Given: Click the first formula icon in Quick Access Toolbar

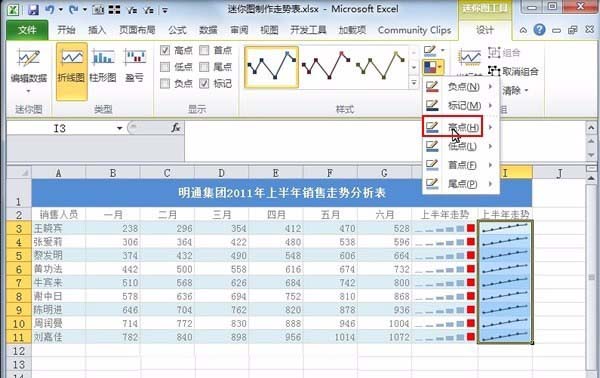Looking at the screenshot, I should tap(132, 10).
